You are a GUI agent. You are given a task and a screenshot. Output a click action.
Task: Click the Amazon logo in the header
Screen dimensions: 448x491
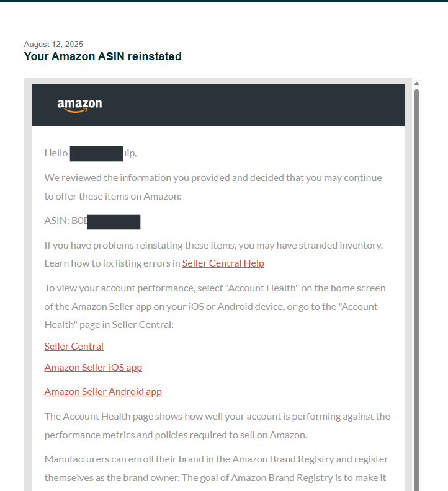(79, 105)
